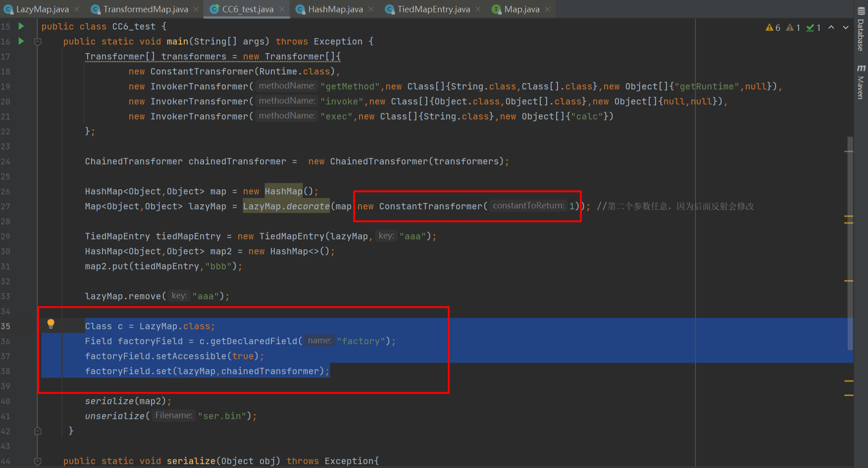This screenshot has height=468, width=868.
Task: Close the TransformedMap.java tab
Action: tap(196, 9)
